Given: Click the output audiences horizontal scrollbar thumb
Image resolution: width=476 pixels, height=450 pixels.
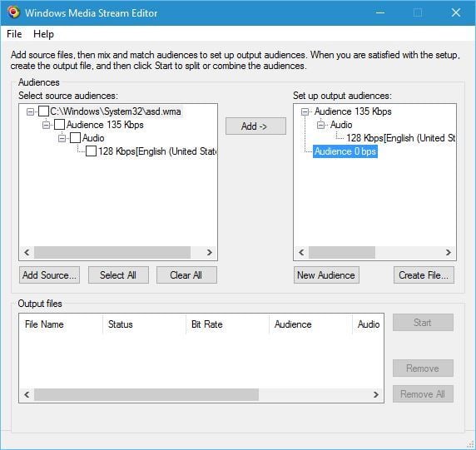Looking at the screenshot, I should point(342,252).
